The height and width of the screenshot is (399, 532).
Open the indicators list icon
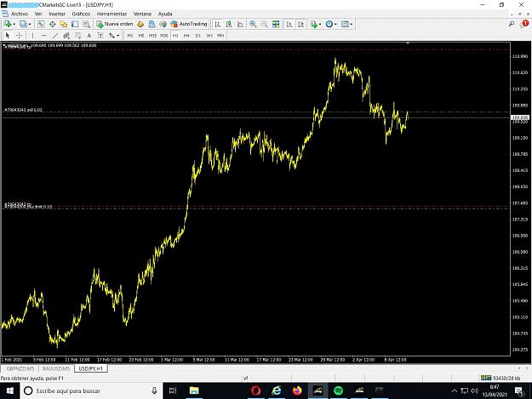[314, 24]
